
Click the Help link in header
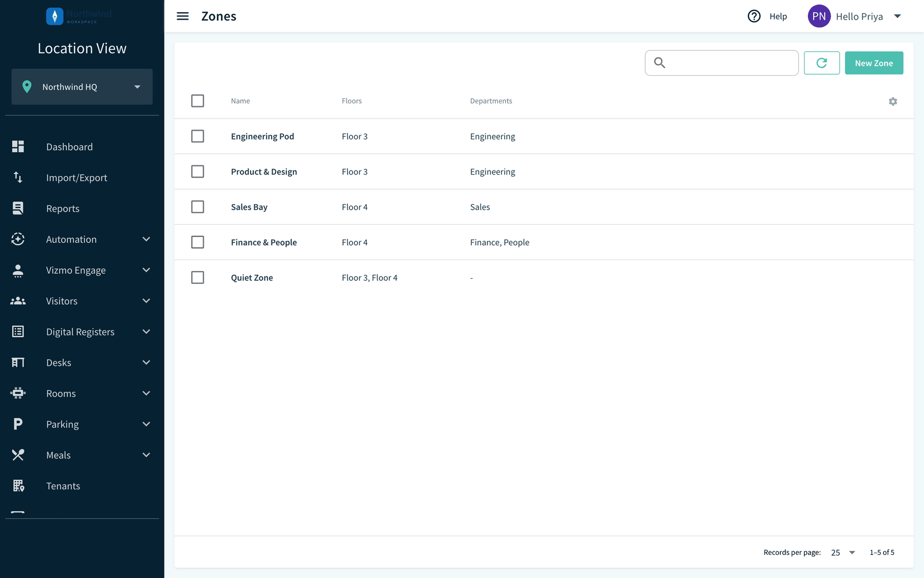click(778, 16)
